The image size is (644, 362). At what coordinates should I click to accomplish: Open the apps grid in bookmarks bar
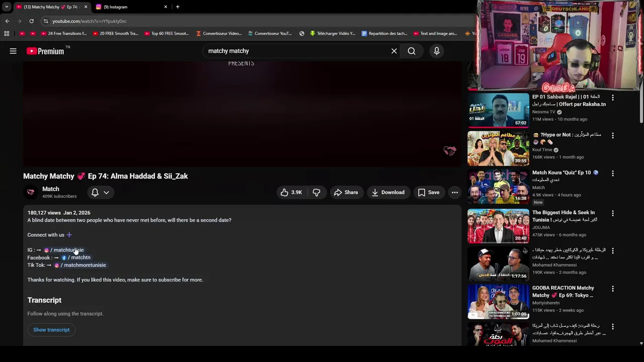point(7,34)
